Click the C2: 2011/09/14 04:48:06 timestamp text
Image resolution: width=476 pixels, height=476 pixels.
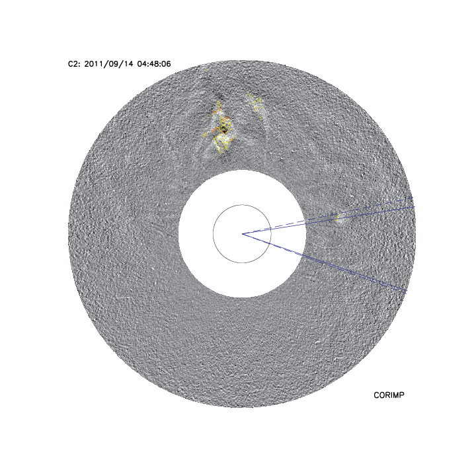coord(119,64)
